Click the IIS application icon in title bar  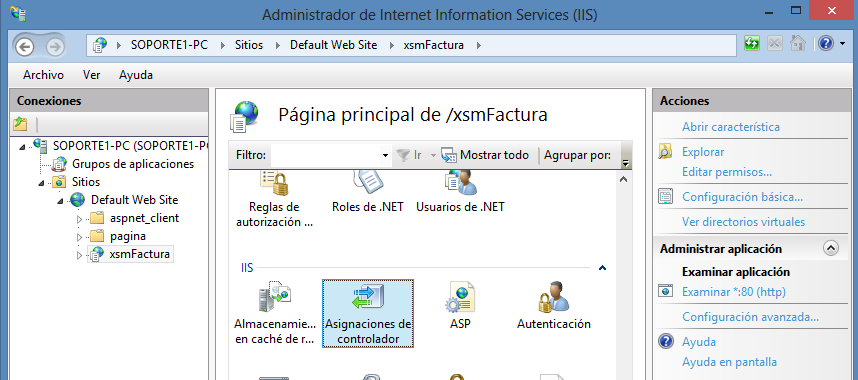click(18, 13)
